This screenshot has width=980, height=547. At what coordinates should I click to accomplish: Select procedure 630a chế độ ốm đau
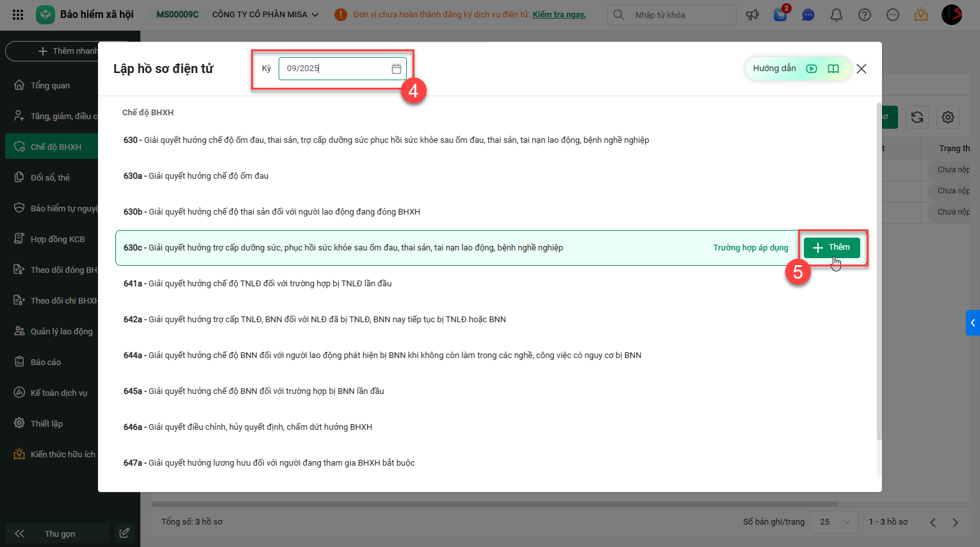(x=492, y=176)
